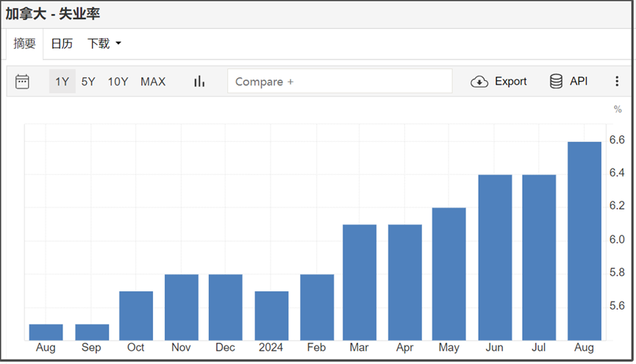
Task: Switch to the 5Y time range
Action: click(x=88, y=82)
